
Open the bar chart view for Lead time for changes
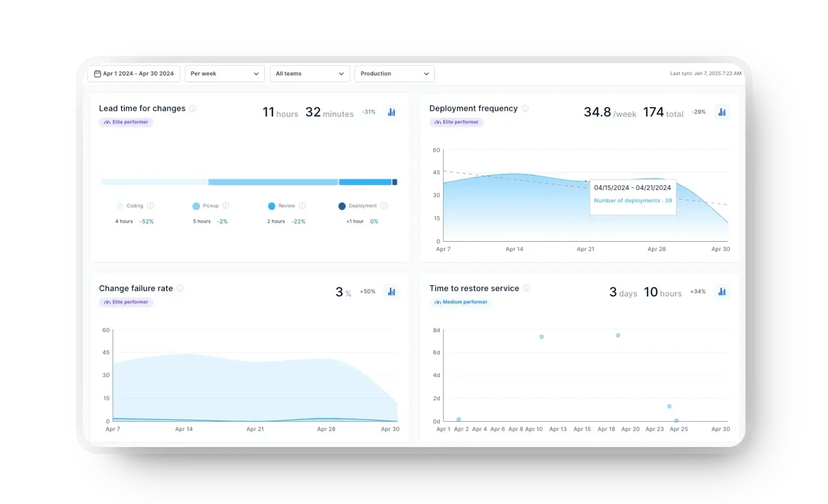pos(391,112)
